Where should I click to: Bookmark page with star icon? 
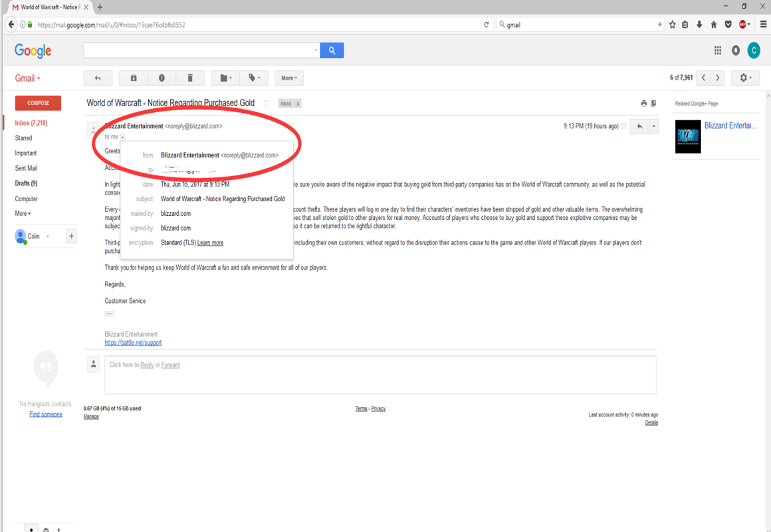pos(672,25)
